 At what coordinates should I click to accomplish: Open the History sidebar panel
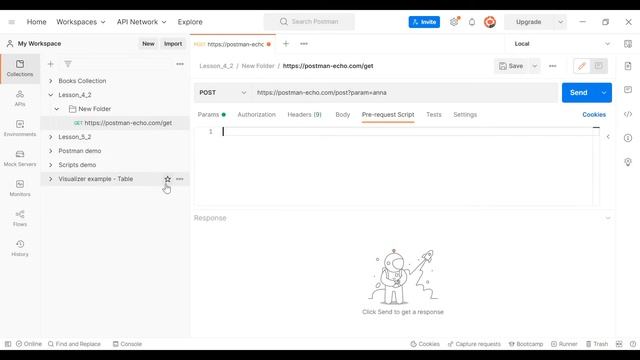tap(20, 248)
